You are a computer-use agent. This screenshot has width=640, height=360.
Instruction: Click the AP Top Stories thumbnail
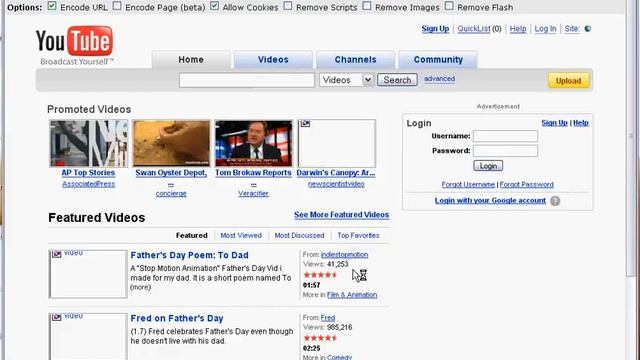coord(89,143)
